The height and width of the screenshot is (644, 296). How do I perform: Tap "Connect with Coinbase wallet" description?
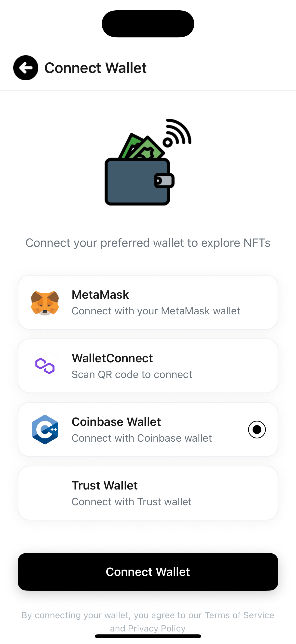[142, 438]
